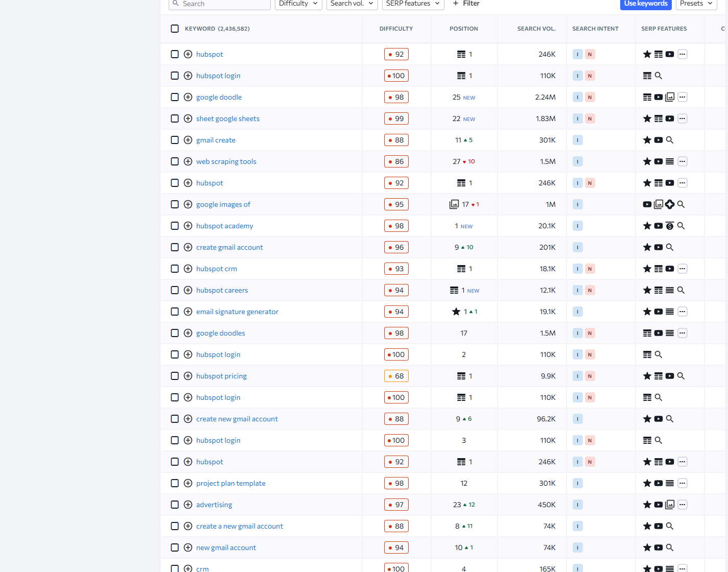Viewport: 728px width, 572px height.
Task: Click the plus icon for "hubspot academy"
Action: coord(188,226)
